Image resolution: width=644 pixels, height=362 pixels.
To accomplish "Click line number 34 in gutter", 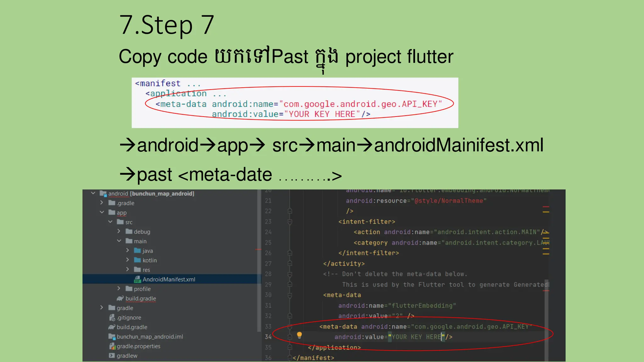I will click(268, 337).
